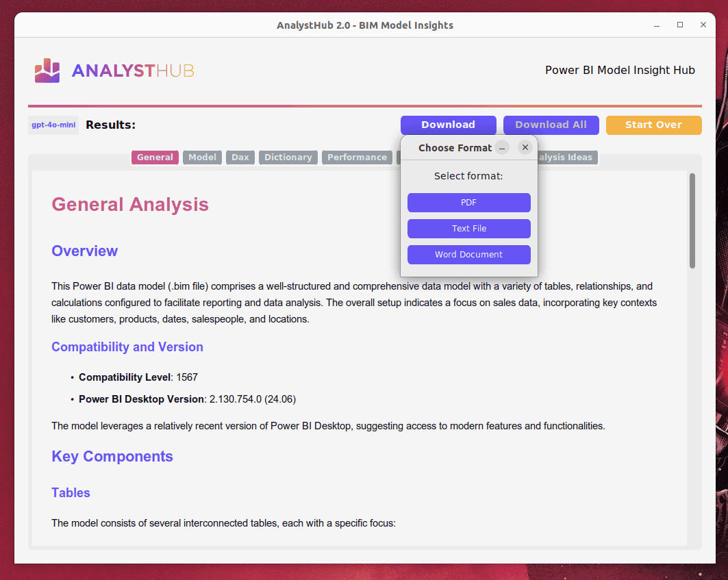728x580 pixels.
Task: Click the Key Components heading
Action: [112, 457]
